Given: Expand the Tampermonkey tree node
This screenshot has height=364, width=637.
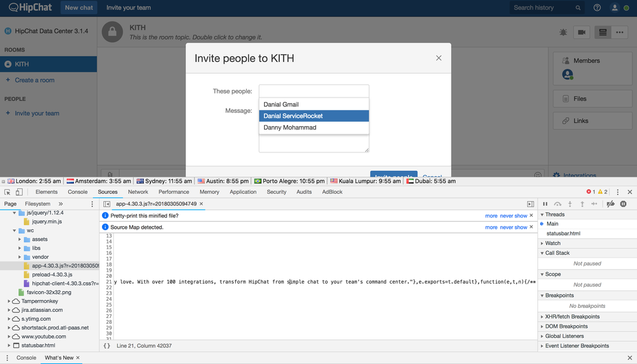Looking at the screenshot, I should [9, 302].
